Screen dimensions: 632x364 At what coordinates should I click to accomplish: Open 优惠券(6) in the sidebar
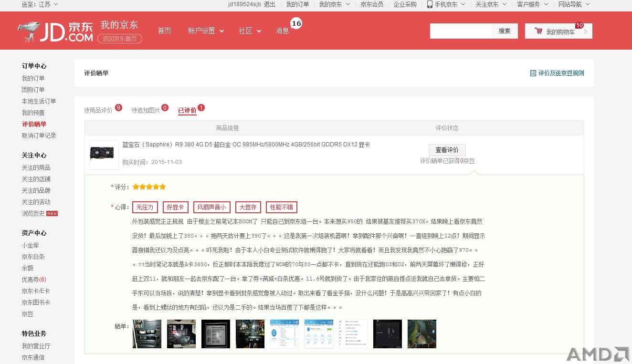tap(34, 280)
